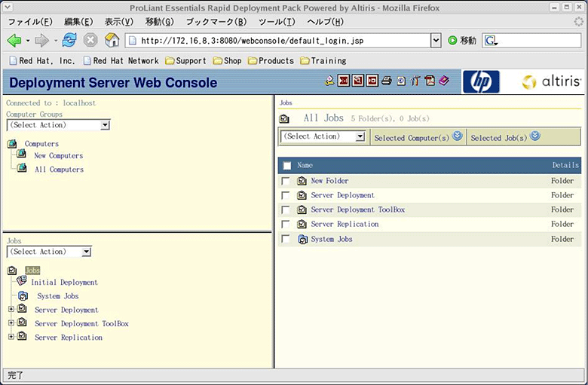Go to the browser Home icon
Viewport: 588px width, 385px height.
click(112, 40)
